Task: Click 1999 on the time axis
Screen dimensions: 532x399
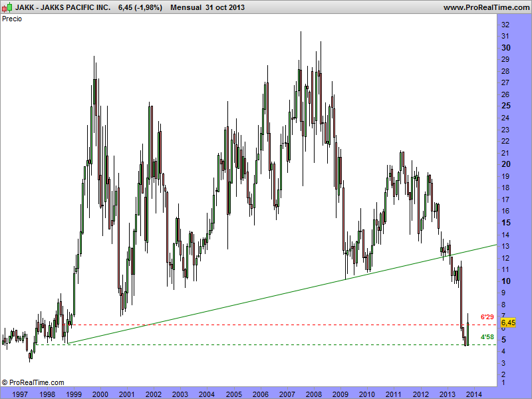Action: coord(74,394)
